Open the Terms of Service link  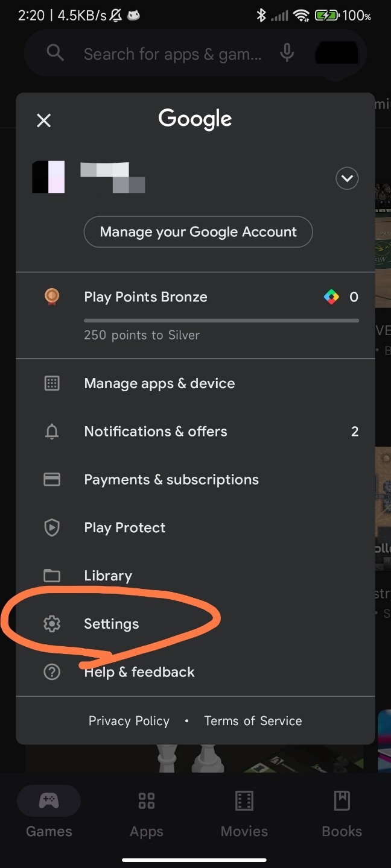(x=253, y=721)
